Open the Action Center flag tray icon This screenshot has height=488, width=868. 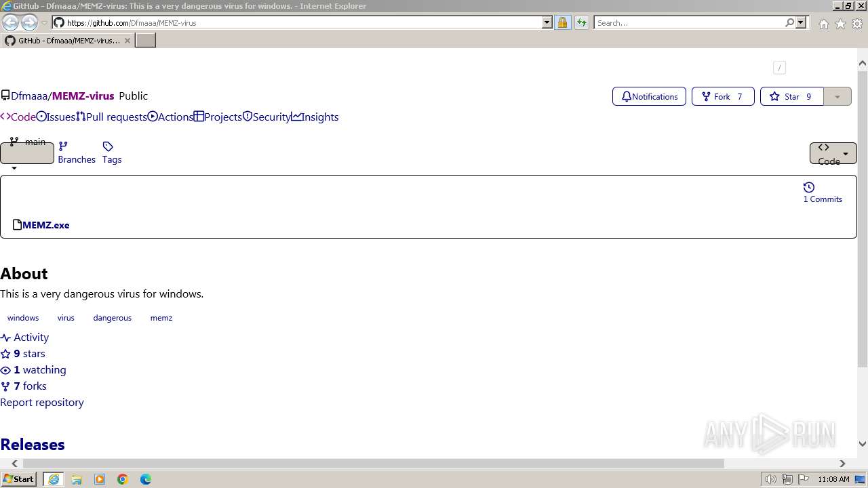pos(804,479)
